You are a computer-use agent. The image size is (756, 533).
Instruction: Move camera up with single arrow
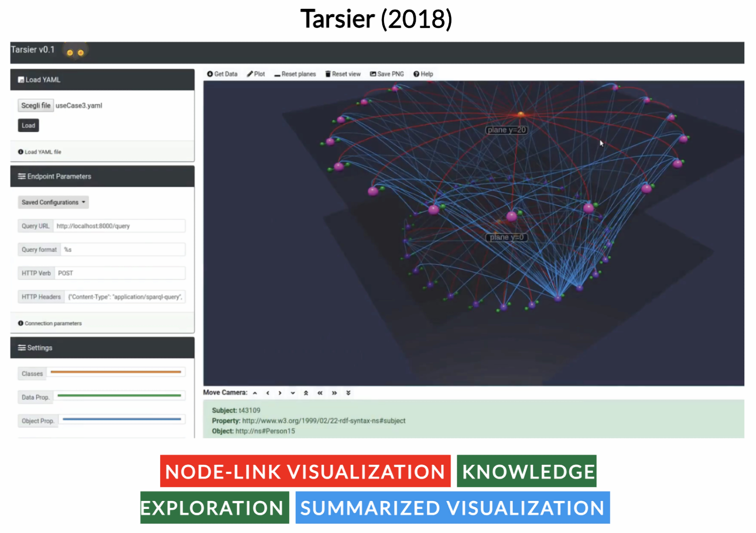pyautogui.click(x=255, y=393)
